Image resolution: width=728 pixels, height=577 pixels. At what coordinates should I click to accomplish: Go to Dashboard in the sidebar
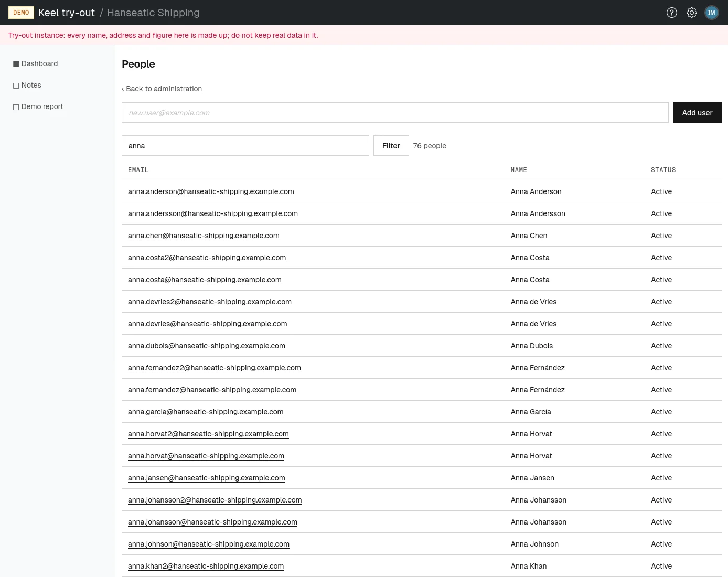(36, 63)
